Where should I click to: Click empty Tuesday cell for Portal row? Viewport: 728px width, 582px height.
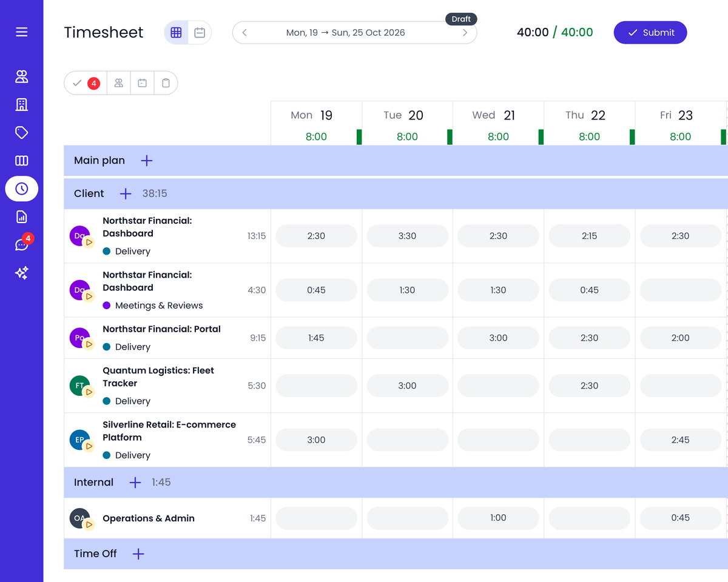(407, 338)
